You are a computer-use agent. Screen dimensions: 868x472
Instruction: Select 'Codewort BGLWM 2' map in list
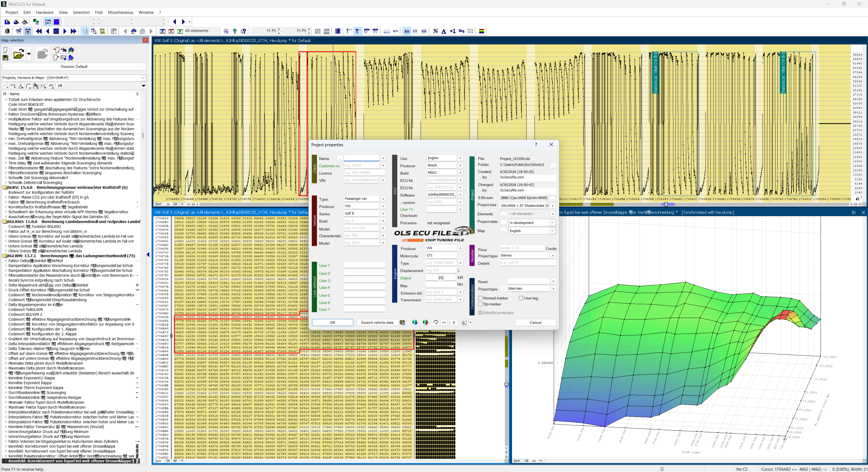click(x=25, y=314)
